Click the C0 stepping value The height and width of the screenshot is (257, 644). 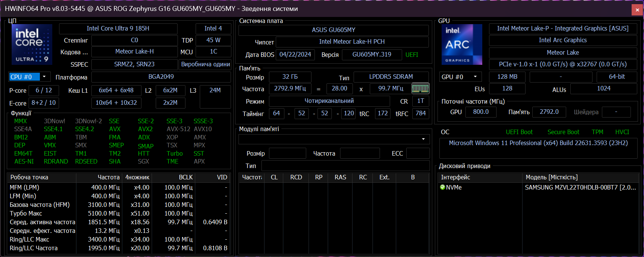[134, 40]
